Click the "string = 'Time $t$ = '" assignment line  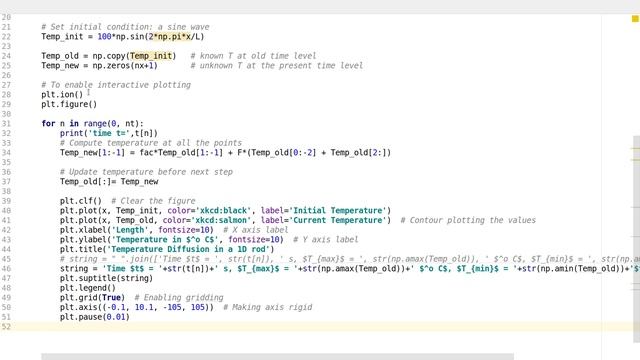pos(350,268)
